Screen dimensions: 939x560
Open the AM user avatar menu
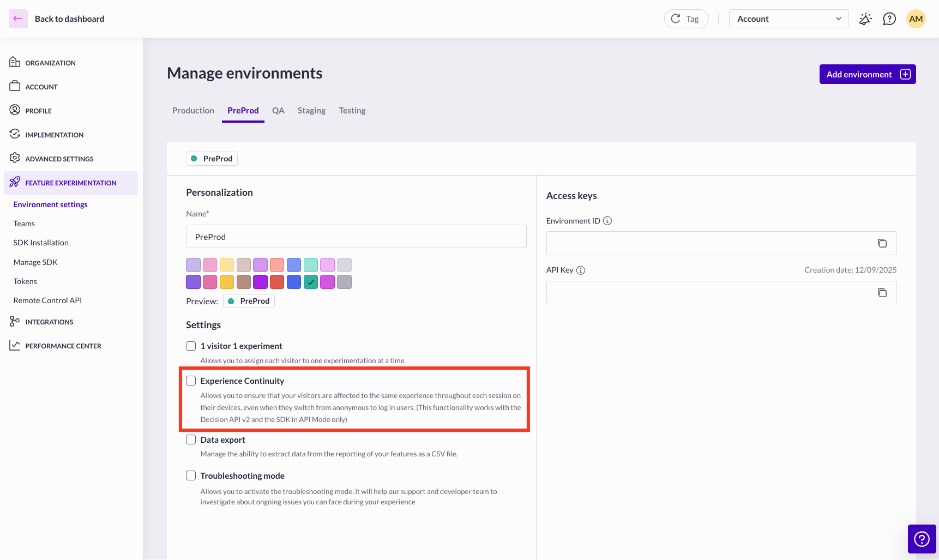916,19
